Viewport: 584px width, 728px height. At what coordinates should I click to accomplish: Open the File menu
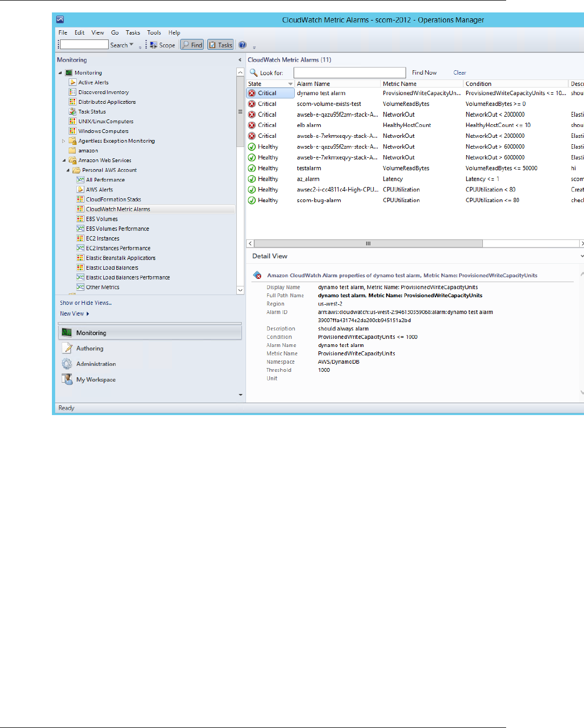pyautogui.click(x=63, y=32)
